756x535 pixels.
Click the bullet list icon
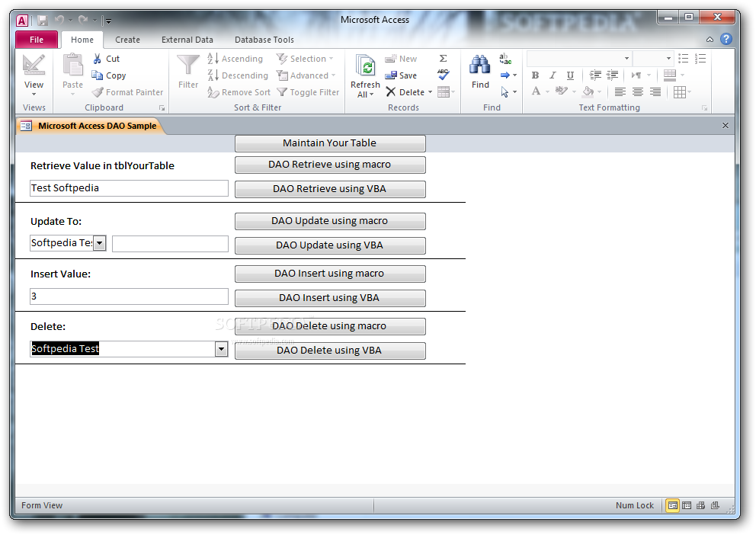683,59
